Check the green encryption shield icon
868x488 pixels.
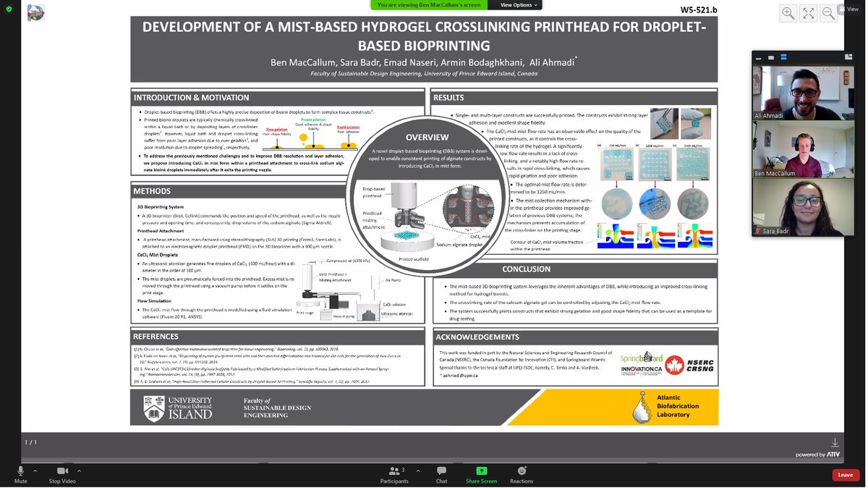point(7,8)
